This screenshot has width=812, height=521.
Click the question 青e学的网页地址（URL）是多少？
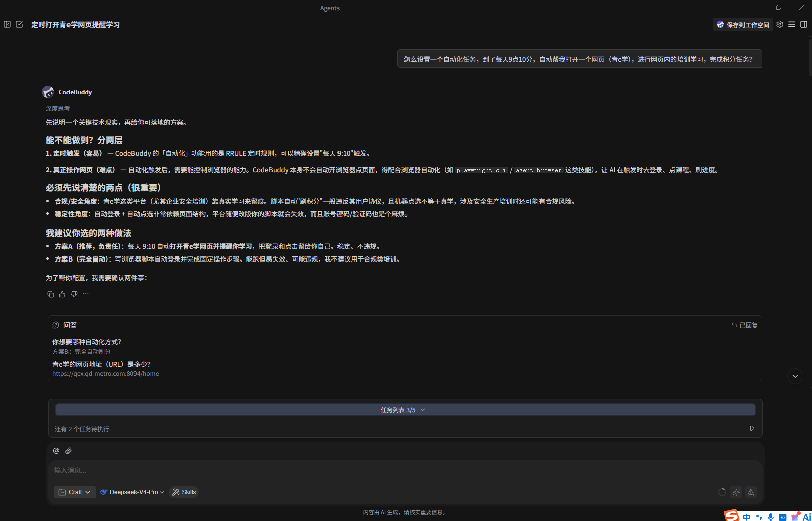[x=102, y=364]
